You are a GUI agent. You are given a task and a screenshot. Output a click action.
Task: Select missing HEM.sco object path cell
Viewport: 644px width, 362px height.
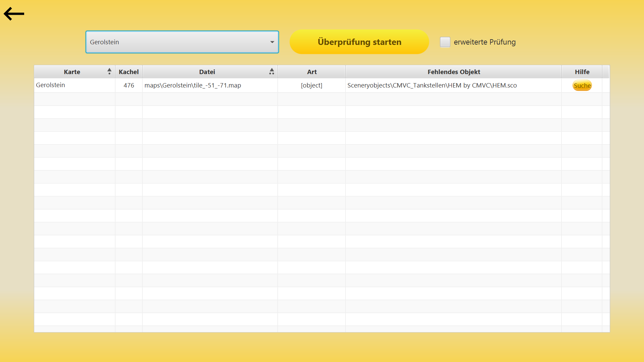click(453, 85)
